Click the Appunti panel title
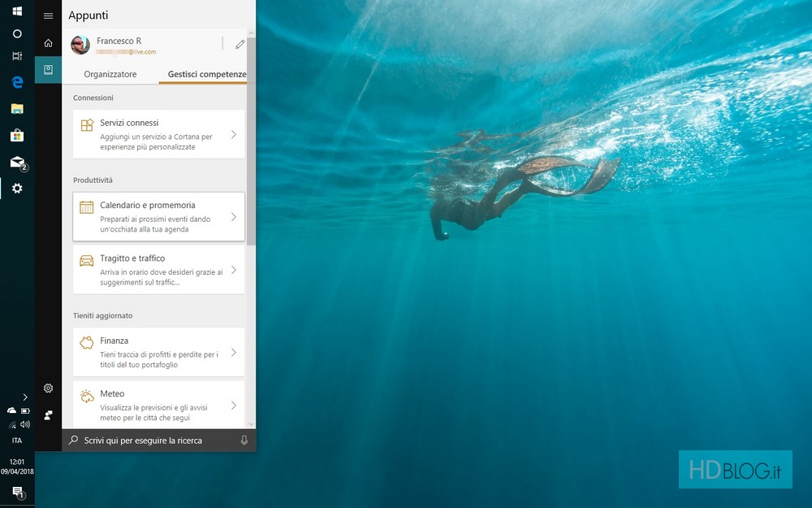Image resolution: width=812 pixels, height=508 pixels. pos(89,15)
